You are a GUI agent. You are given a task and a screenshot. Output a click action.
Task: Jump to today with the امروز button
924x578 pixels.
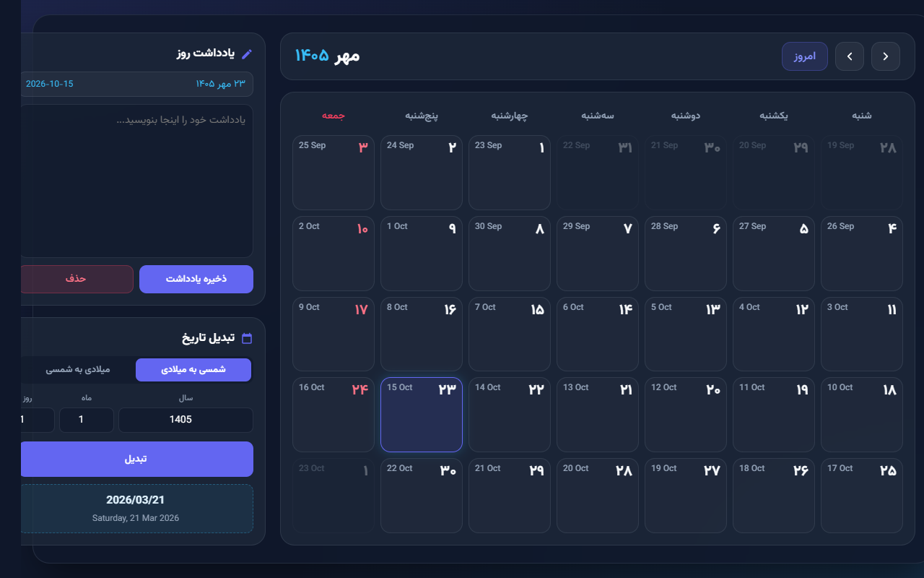pos(805,56)
